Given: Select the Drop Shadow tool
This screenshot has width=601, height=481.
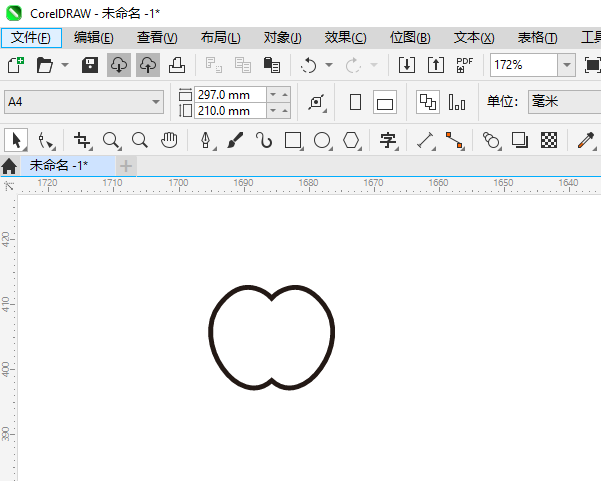Looking at the screenshot, I should click(x=520, y=141).
